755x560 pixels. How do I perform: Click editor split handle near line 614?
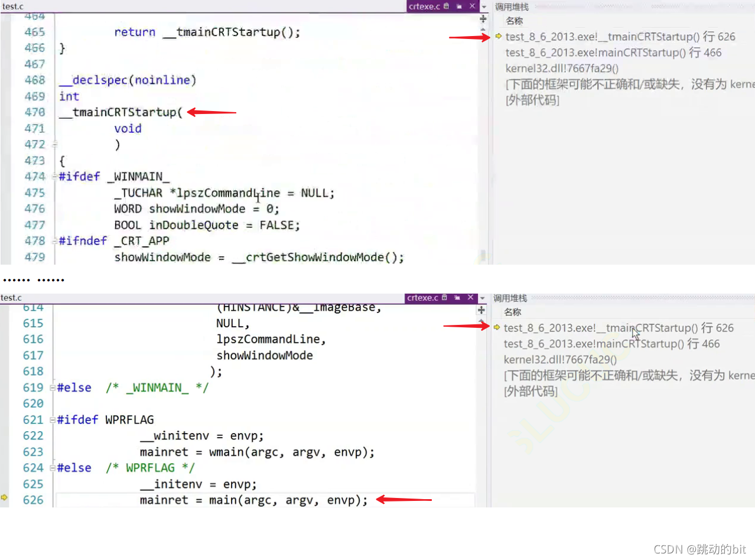pyautogui.click(x=482, y=310)
